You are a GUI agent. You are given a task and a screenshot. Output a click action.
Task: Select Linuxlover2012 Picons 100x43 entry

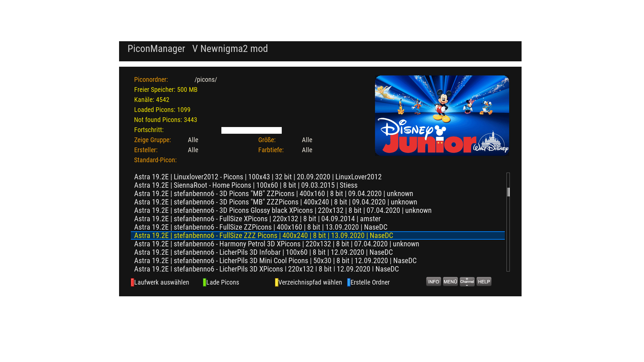click(258, 177)
